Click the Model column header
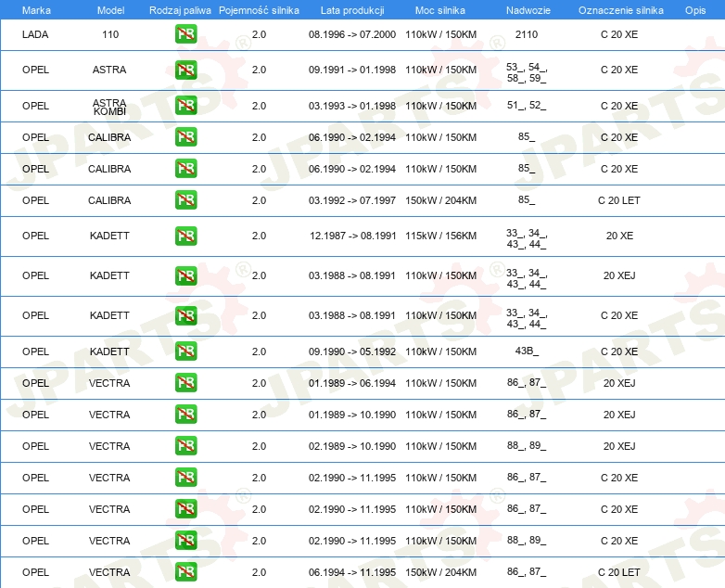Viewport: 725px width, 588px height. [110, 10]
